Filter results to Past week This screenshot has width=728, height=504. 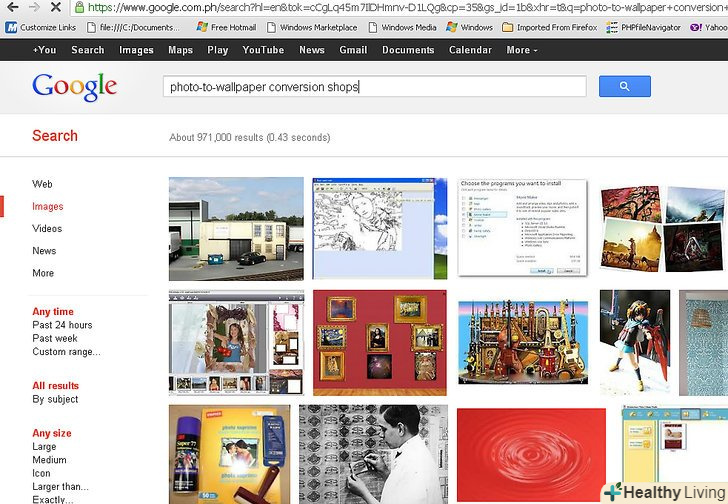point(55,338)
